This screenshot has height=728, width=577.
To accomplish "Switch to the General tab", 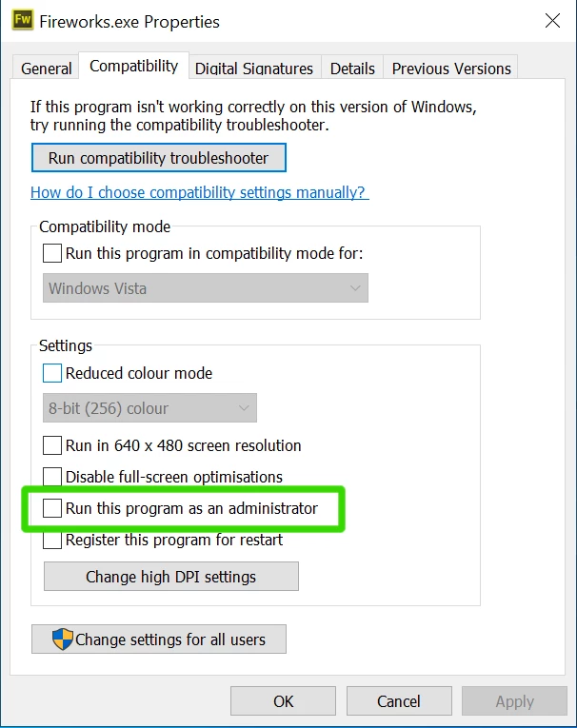I will coord(46,69).
